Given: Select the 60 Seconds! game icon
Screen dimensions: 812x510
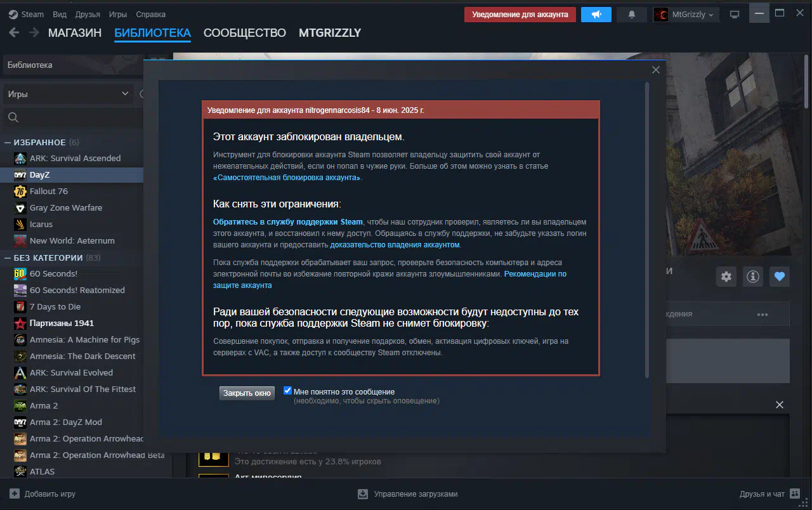Looking at the screenshot, I should click(20, 273).
